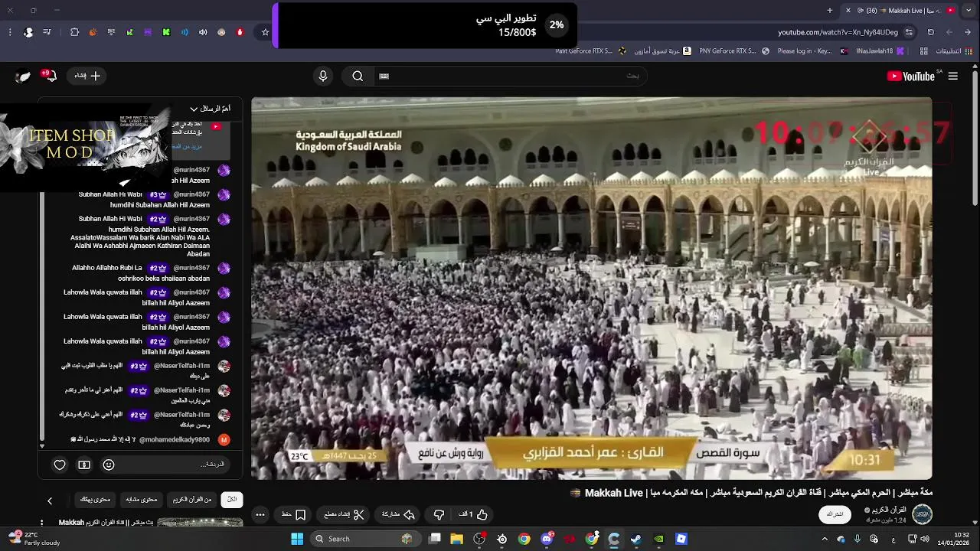Run search with the magnifier button
This screenshot has height=551, width=980.
pos(358,76)
